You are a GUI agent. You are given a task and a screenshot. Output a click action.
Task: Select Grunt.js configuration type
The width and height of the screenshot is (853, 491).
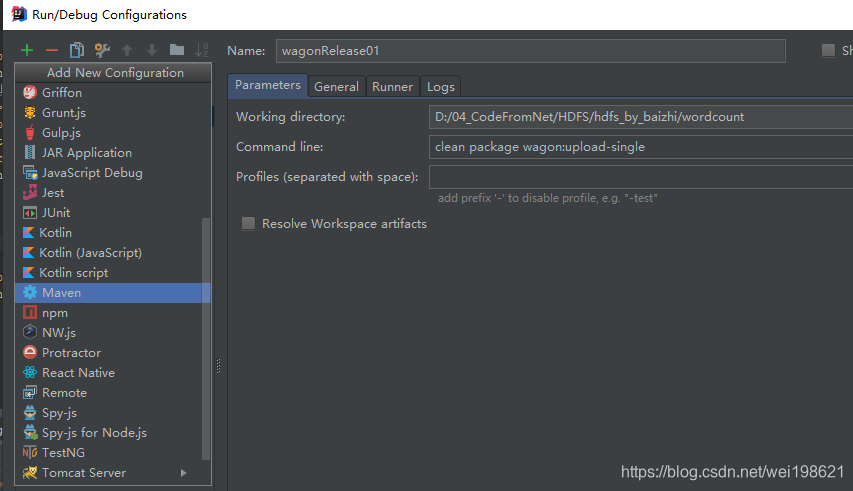pos(113,113)
